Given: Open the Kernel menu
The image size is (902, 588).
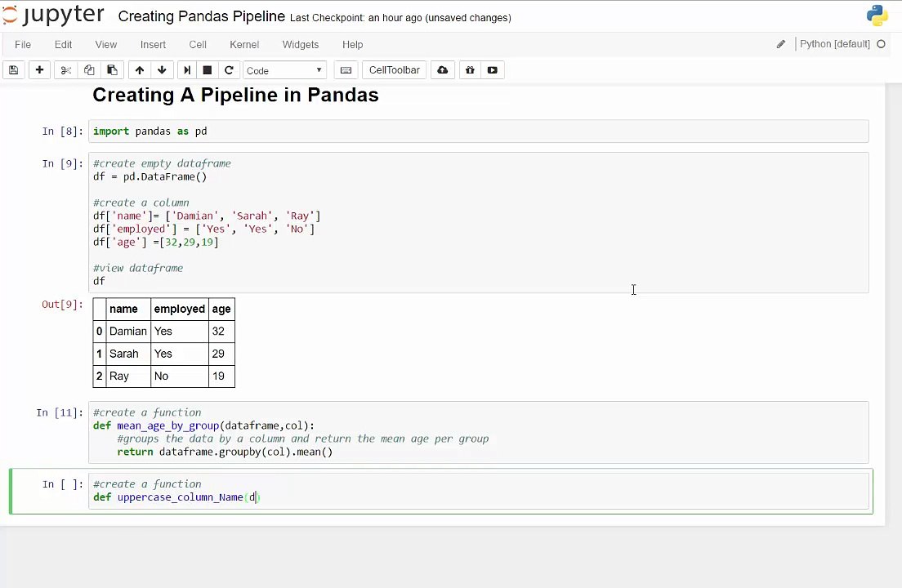Looking at the screenshot, I should pos(244,44).
